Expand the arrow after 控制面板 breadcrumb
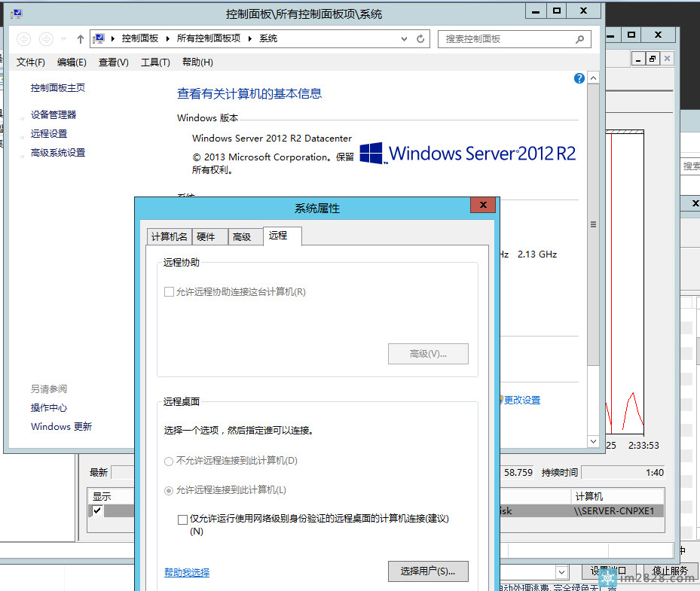 coord(168,38)
